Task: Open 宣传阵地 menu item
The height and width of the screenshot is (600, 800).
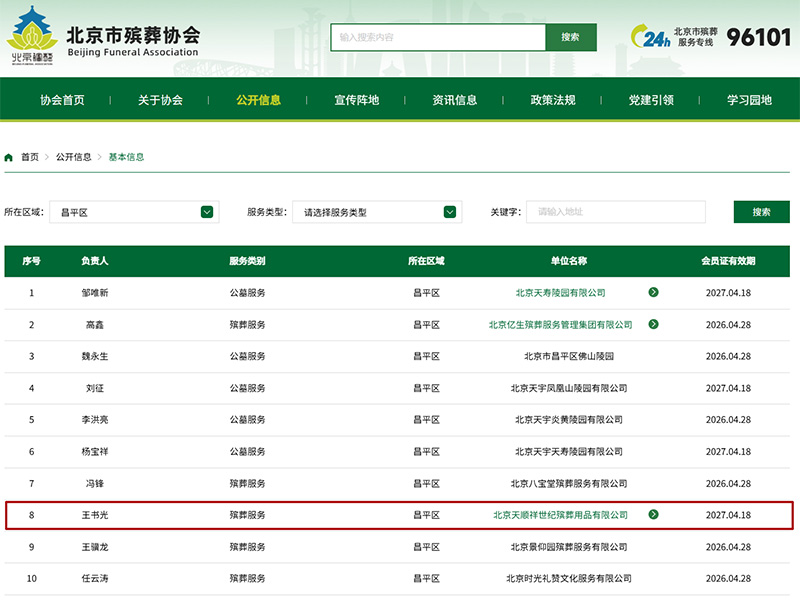Action: pyautogui.click(x=357, y=100)
